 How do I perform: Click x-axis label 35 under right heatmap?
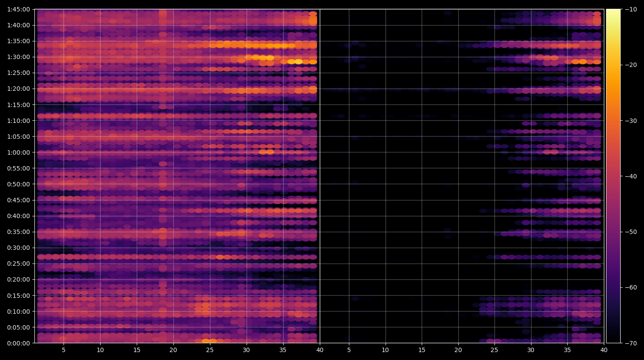tap(567, 350)
